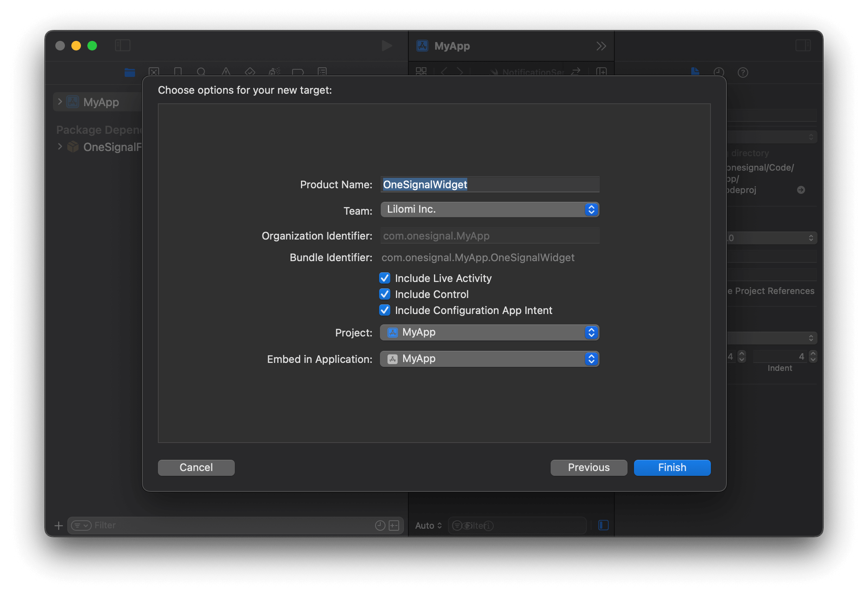
Task: Click the bundle identifier text com.onesignal.MyApp.OneSignalWidget
Action: click(478, 258)
